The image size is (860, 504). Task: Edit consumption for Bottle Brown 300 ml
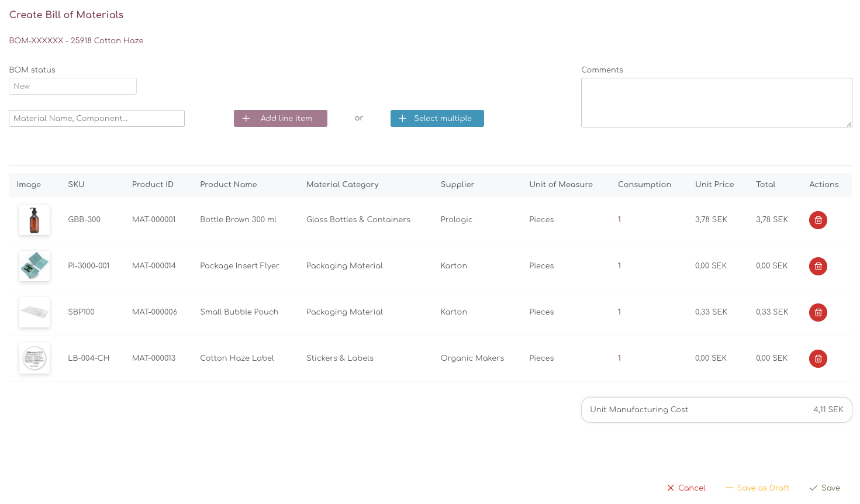pyautogui.click(x=620, y=220)
